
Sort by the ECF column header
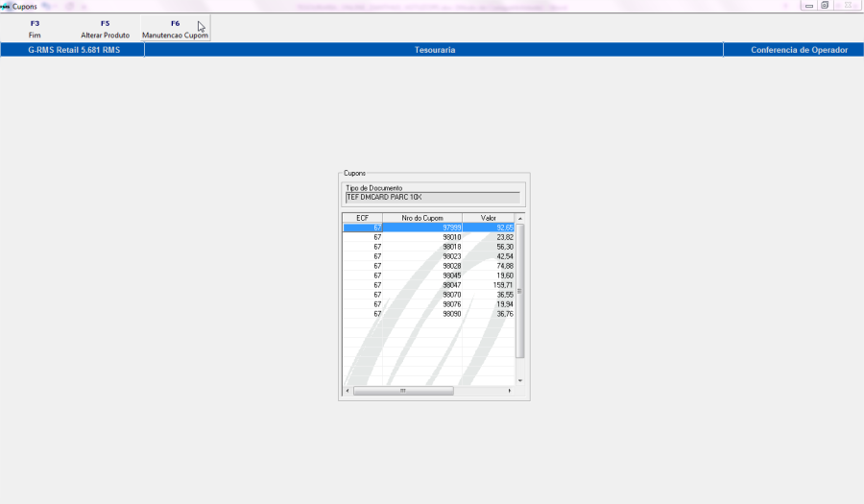coord(363,218)
